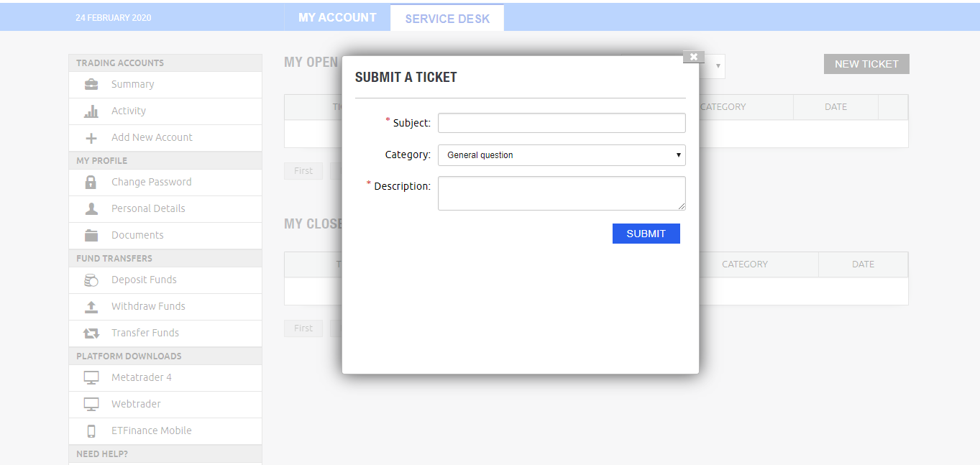Click the Withdraw Funds upload icon
980x465 pixels.
pyautogui.click(x=91, y=307)
